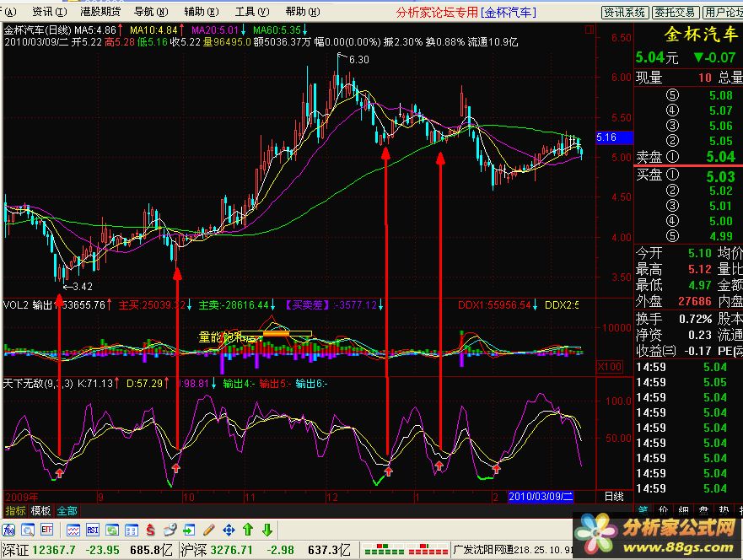Click the magnifier search window icon
Image resolution: width=743 pixels, height=560 pixels.
pyautogui.click(x=28, y=530)
